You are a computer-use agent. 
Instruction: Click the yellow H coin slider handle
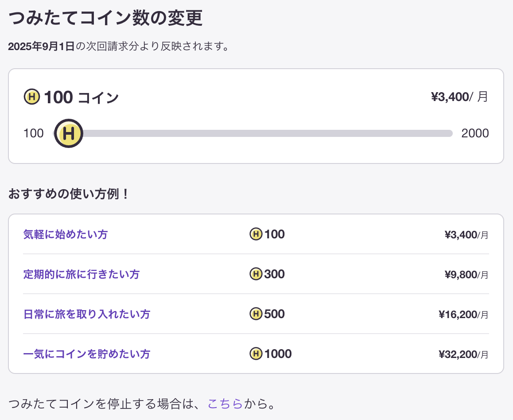click(68, 133)
